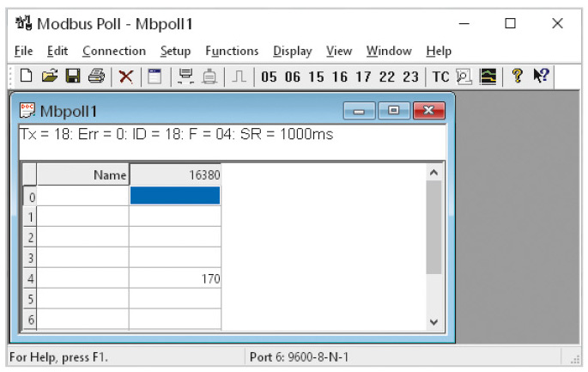Image resolution: width=588 pixels, height=372 pixels.
Task: Select row header 3
Action: pos(30,258)
